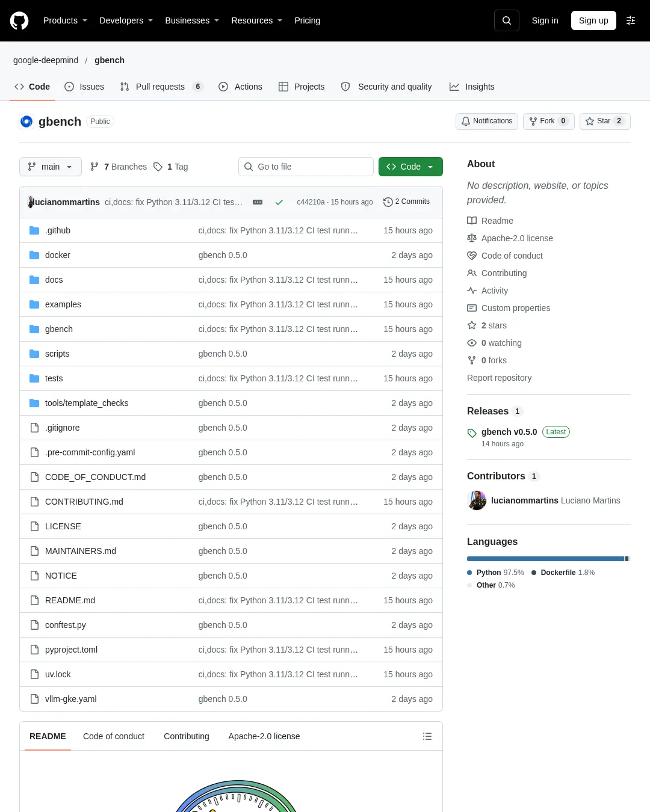Image resolution: width=650 pixels, height=812 pixels.
Task: Open the Security and quality tab
Action: pyautogui.click(x=386, y=87)
